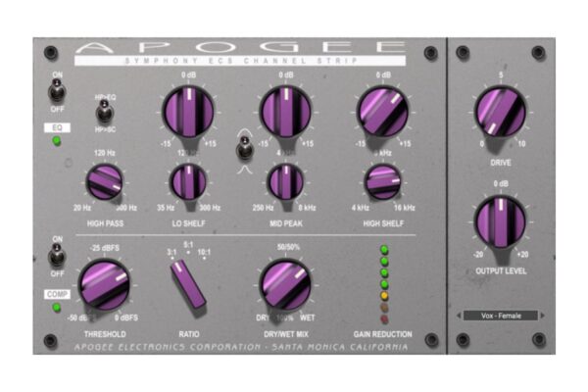The image size is (588, 392).
Task: Open the Vox - Female preset menu
Action: 501,316
